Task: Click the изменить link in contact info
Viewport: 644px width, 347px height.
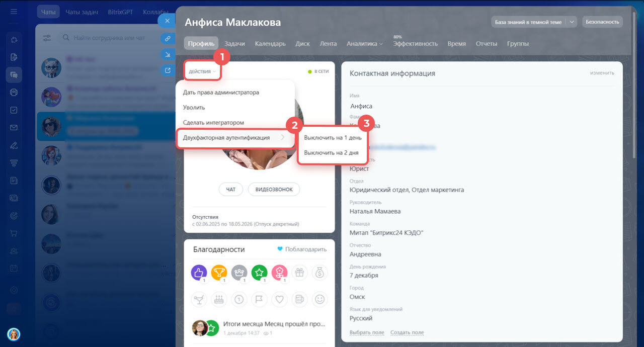Action: pos(602,73)
